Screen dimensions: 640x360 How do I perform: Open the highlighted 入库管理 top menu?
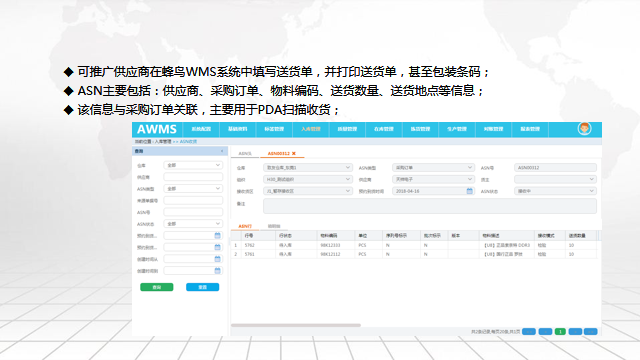[311, 129]
